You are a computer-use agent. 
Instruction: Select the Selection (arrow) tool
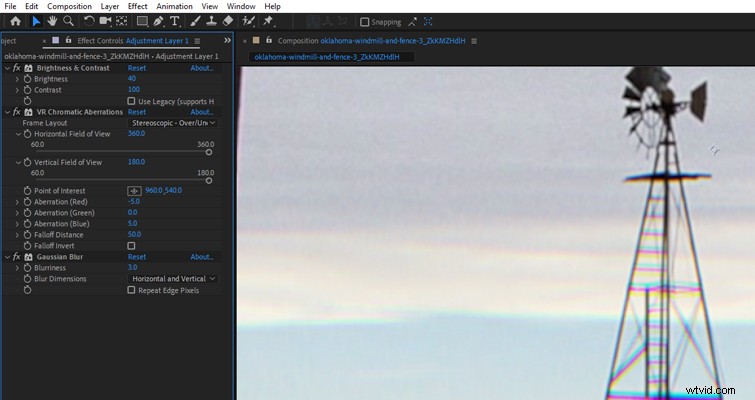coord(36,21)
